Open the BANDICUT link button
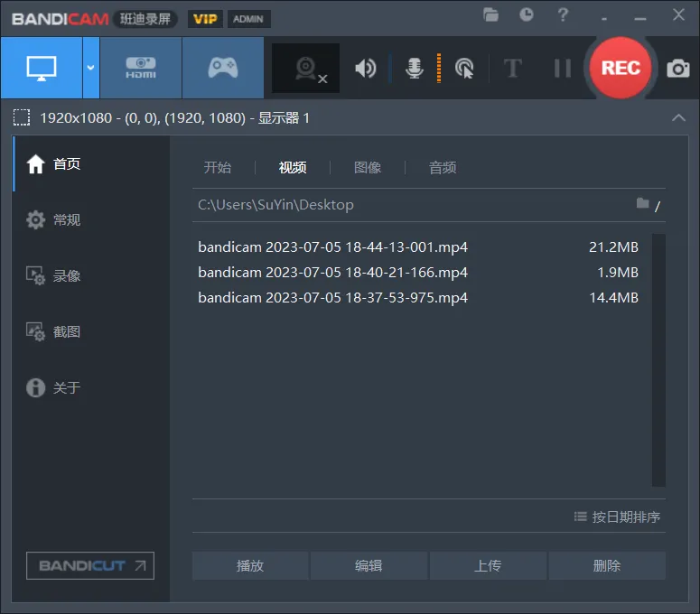The width and height of the screenshot is (700, 614). [x=90, y=566]
